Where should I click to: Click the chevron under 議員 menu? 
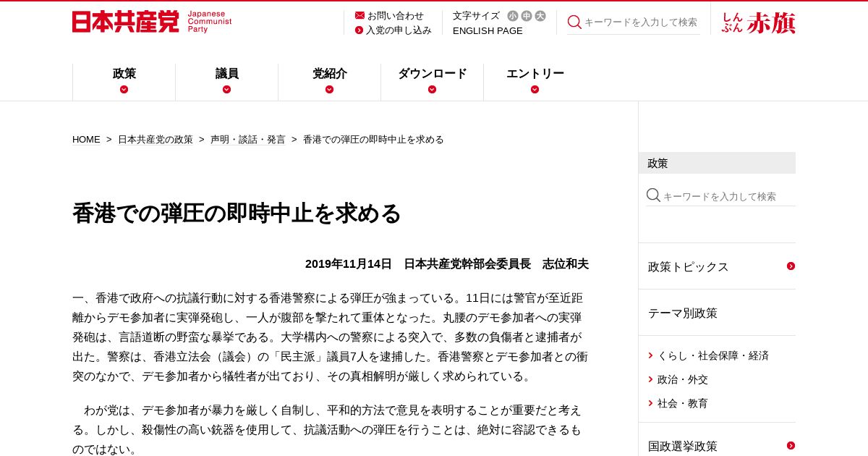point(227,90)
